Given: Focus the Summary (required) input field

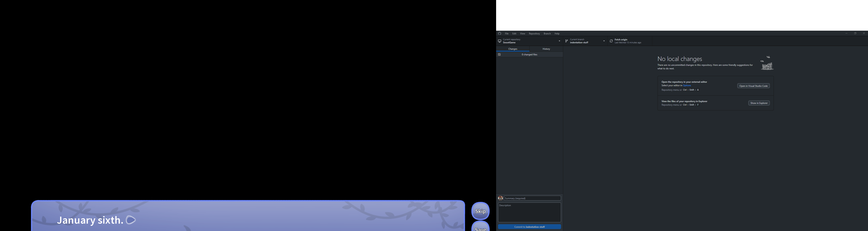Looking at the screenshot, I should pos(532,198).
